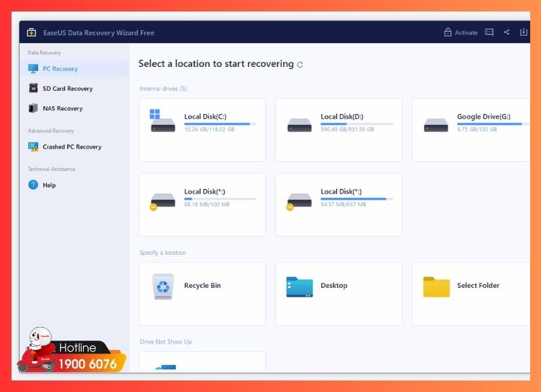The image size is (541, 392).
Task: Click the Help question mark icon
Action: click(33, 185)
